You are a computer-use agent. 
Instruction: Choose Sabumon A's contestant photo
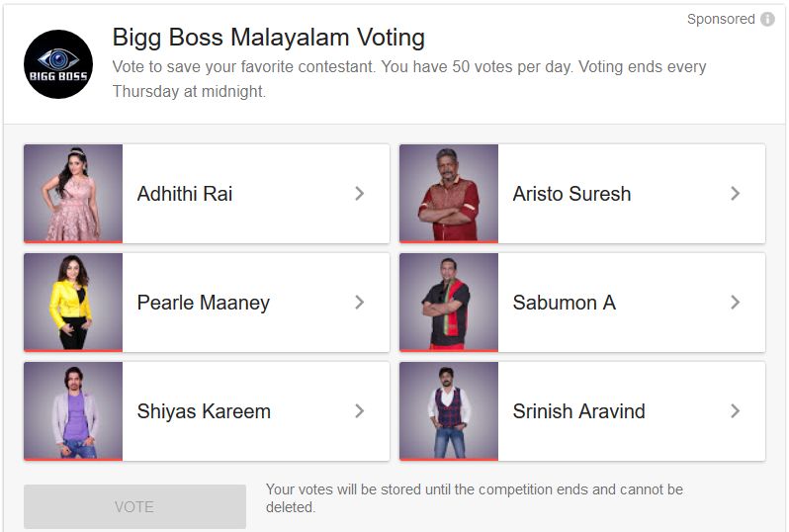pyautogui.click(x=449, y=302)
